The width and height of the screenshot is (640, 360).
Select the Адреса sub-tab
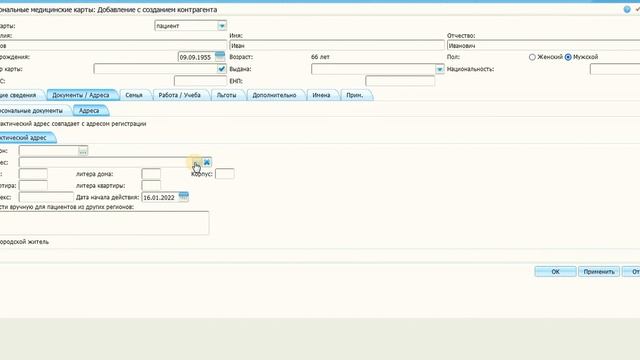coord(89,111)
